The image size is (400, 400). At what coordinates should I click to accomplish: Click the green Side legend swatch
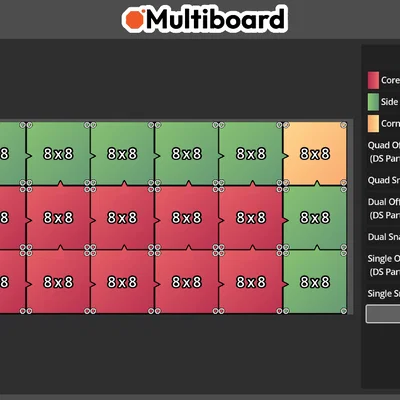373,102
